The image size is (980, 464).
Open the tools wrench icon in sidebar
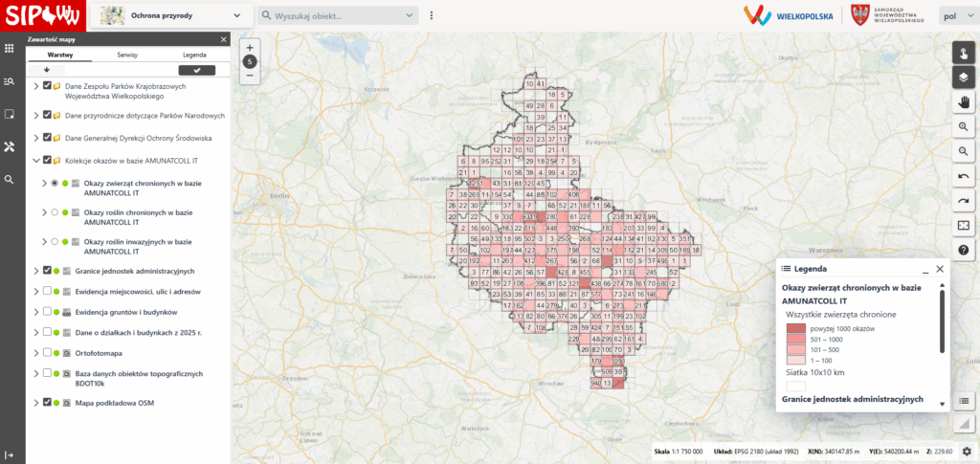tap(9, 146)
